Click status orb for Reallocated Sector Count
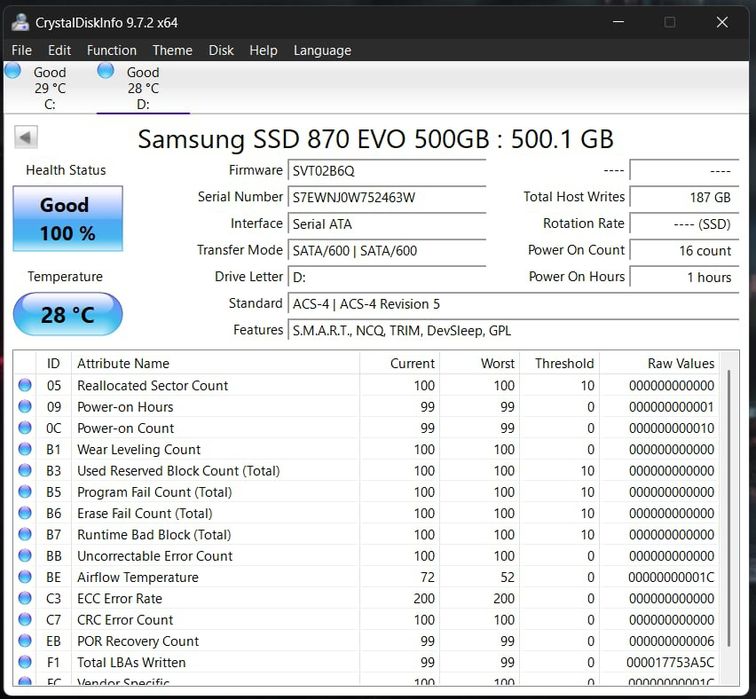The image size is (756, 699). tap(25, 385)
